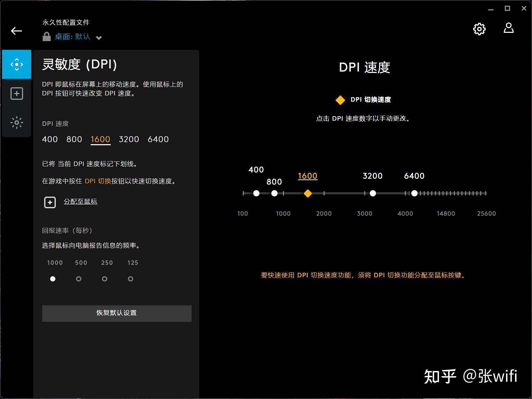Open the user account icon
Viewport: 532px width, 399px height.
pyautogui.click(x=508, y=29)
